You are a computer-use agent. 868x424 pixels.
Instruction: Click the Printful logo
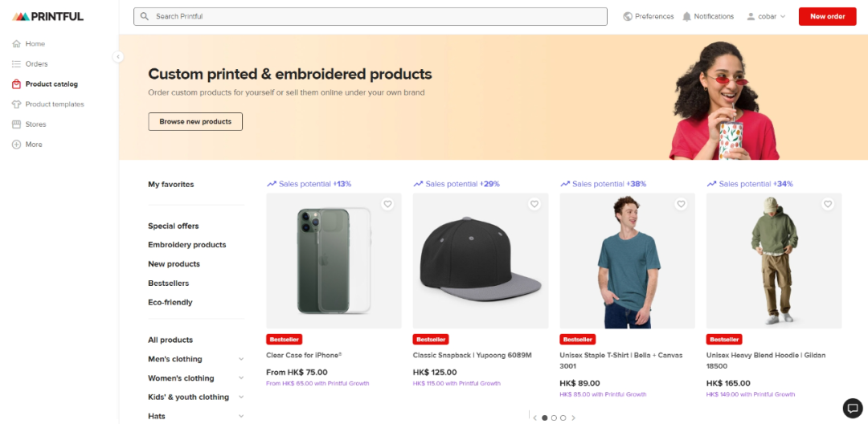click(x=48, y=16)
